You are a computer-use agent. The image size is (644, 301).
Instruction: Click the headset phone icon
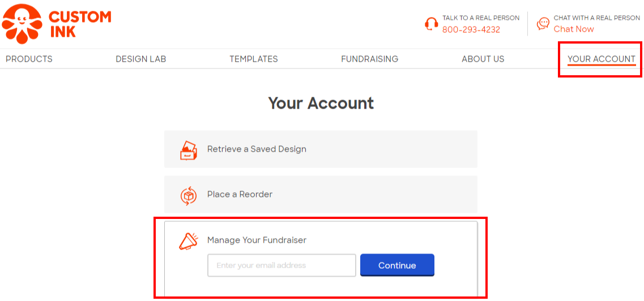click(x=431, y=24)
